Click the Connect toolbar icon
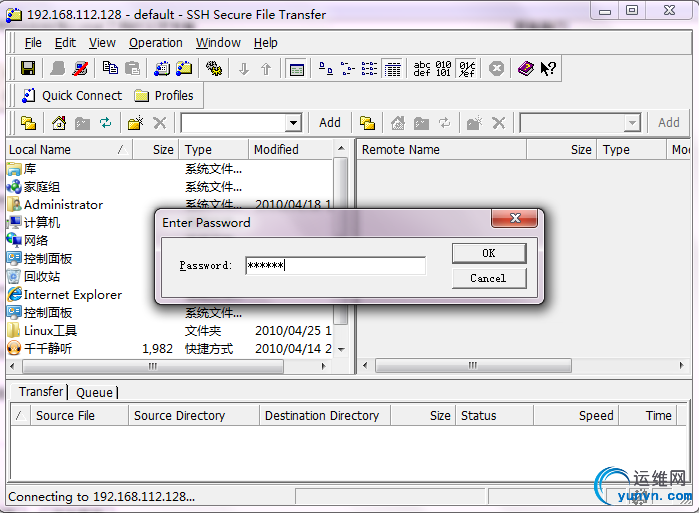 point(58,69)
